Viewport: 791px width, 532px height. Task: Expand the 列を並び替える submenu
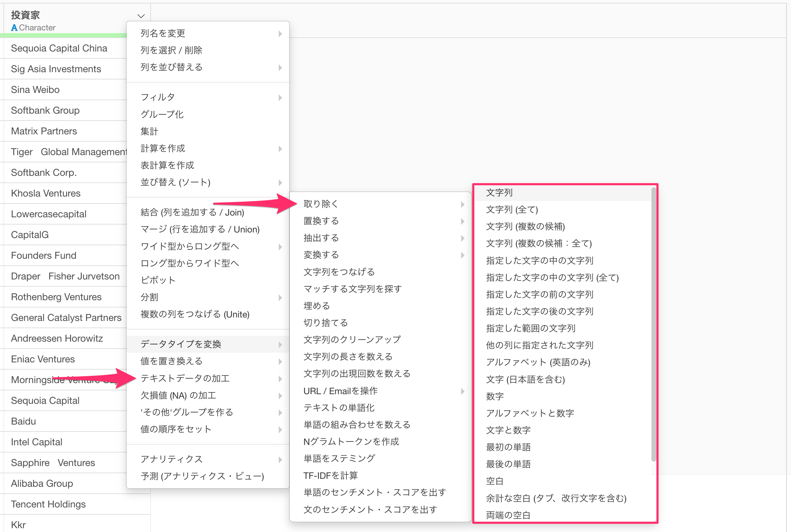208,67
